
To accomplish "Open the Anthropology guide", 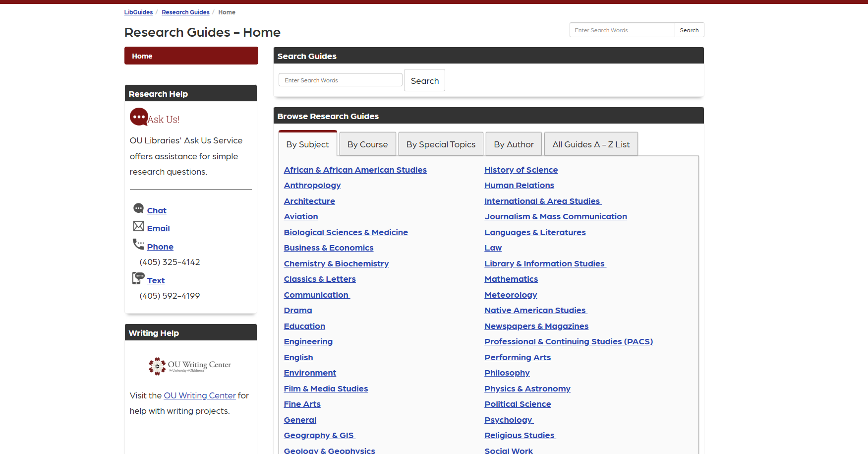I will tap(312, 185).
